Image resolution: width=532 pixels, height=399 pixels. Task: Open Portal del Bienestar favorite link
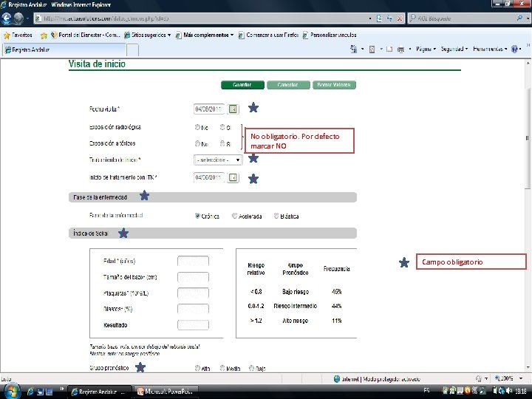(x=86, y=35)
